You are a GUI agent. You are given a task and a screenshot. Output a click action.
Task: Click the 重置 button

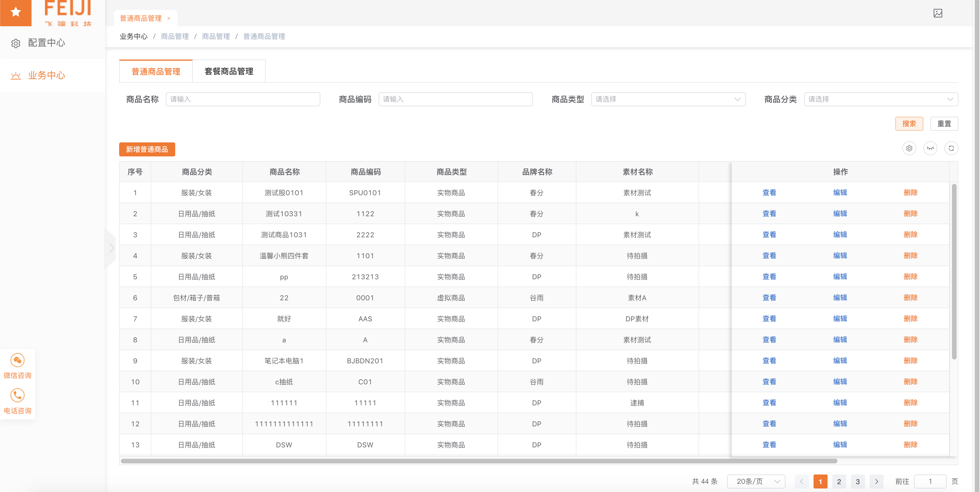click(x=944, y=123)
